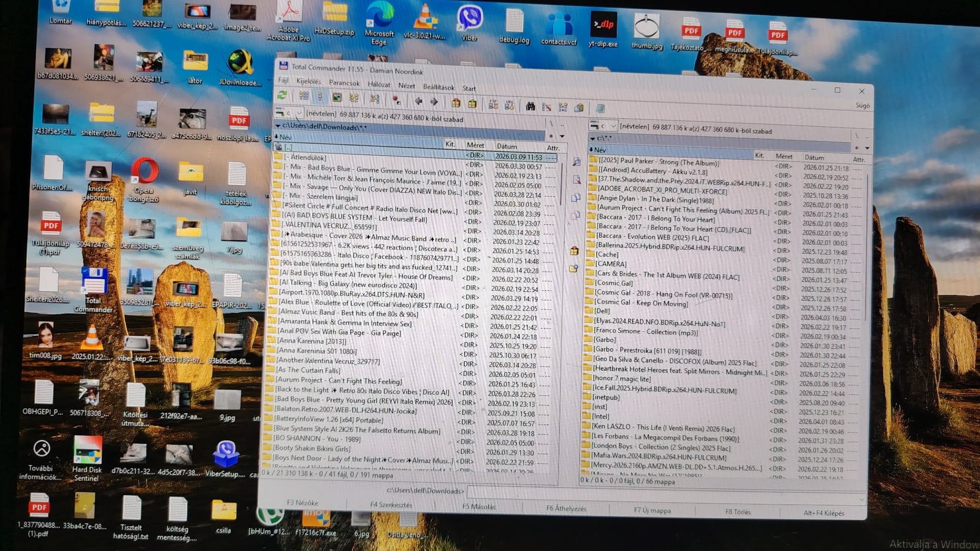The width and height of the screenshot is (980, 551).
Task: Click the binoculars Search icon
Action: pyautogui.click(x=530, y=106)
